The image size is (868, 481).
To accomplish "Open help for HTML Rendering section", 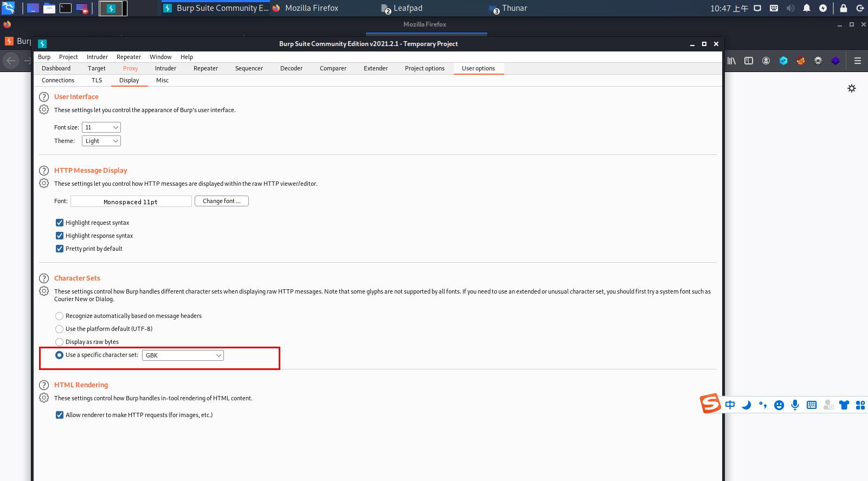I will tap(44, 385).
